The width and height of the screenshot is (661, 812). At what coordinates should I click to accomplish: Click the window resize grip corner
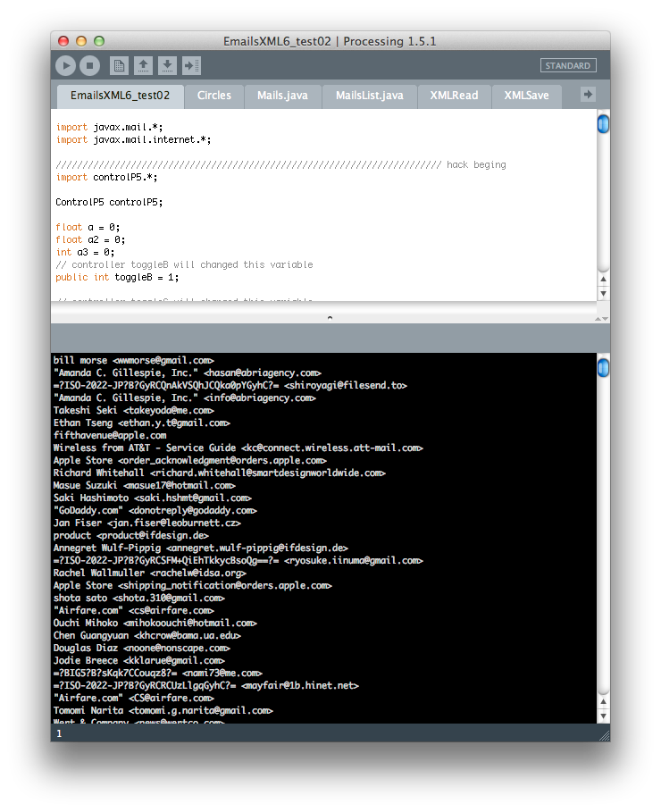coord(603,734)
